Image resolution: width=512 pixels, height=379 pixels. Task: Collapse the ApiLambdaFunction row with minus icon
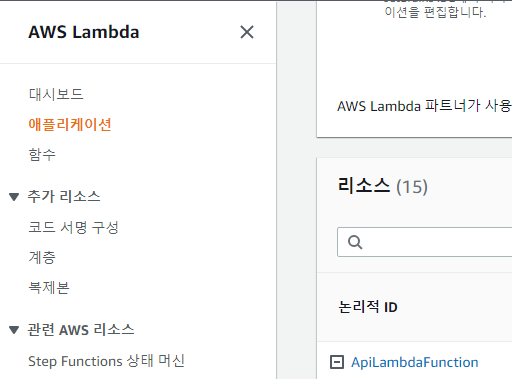coord(337,362)
